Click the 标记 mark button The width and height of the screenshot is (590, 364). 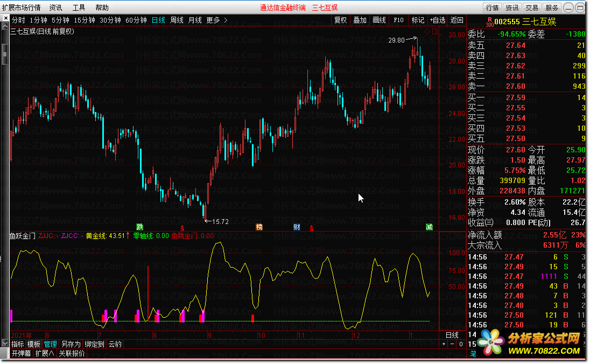point(418,20)
